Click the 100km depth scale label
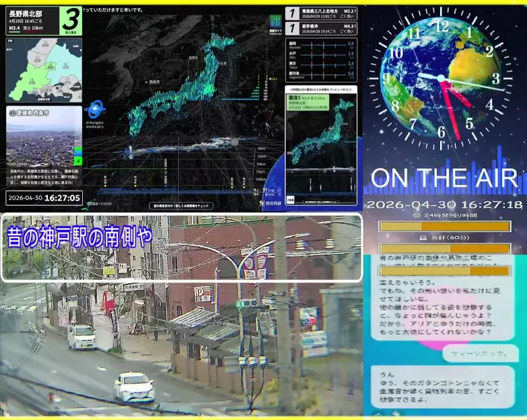 (x=261, y=180)
